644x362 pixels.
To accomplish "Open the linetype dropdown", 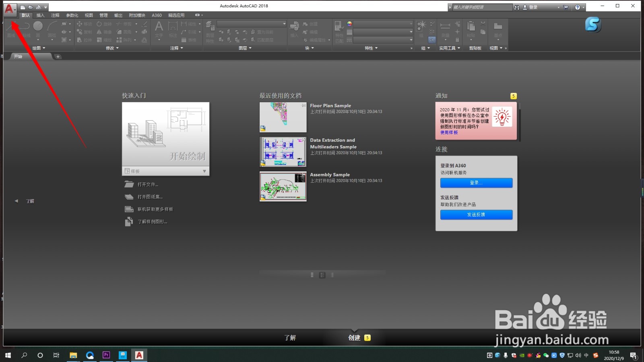I will click(383, 40).
